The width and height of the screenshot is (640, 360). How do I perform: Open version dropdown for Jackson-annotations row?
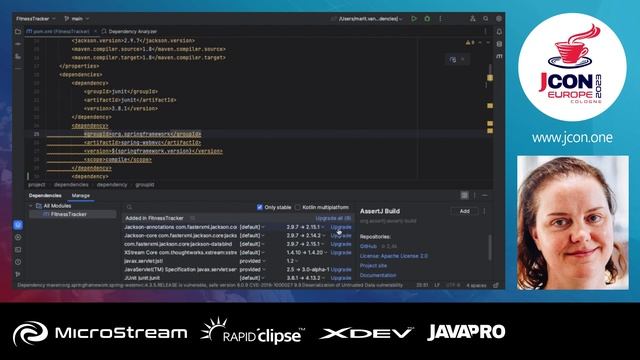pos(305,227)
